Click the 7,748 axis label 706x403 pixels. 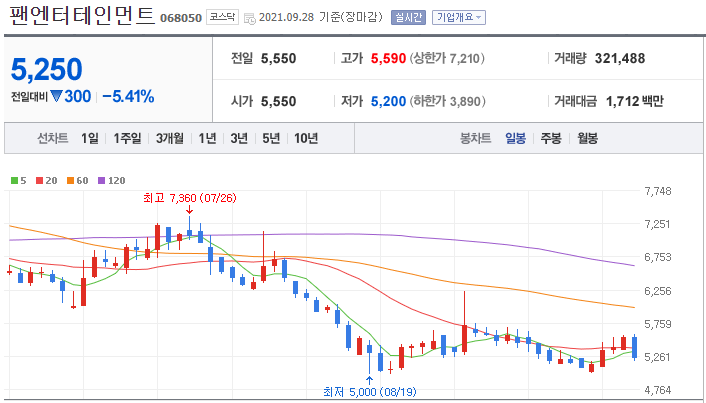(x=658, y=191)
